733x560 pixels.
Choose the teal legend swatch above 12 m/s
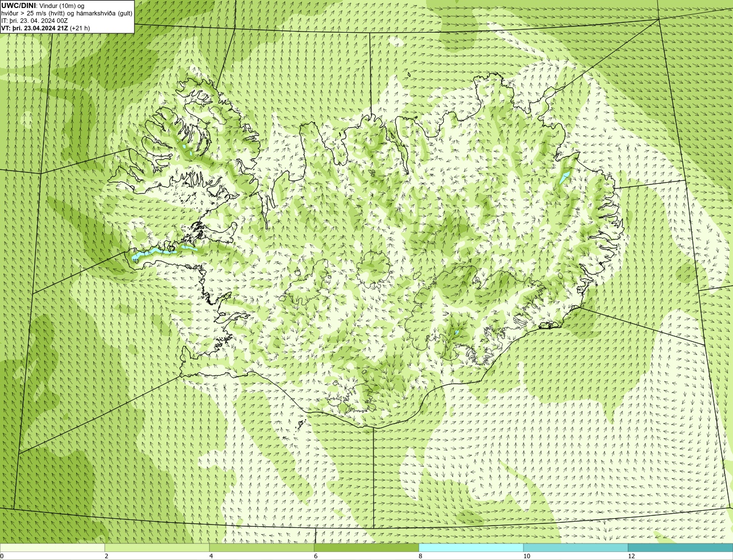680,548
